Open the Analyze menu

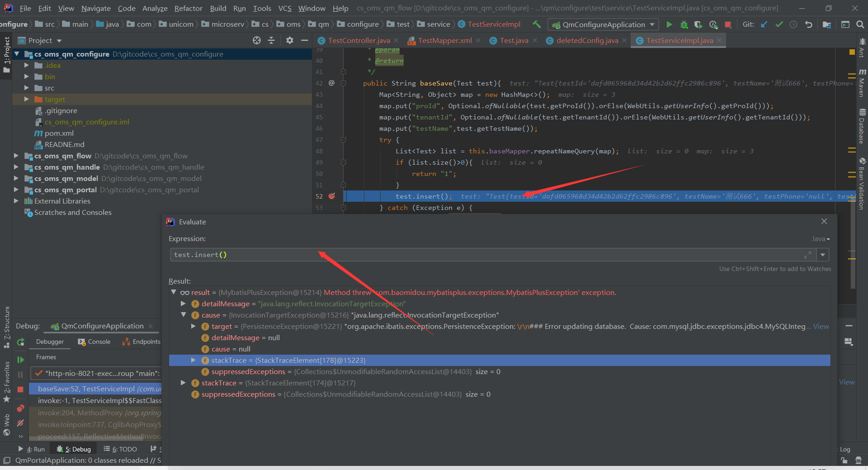pyautogui.click(x=155, y=8)
